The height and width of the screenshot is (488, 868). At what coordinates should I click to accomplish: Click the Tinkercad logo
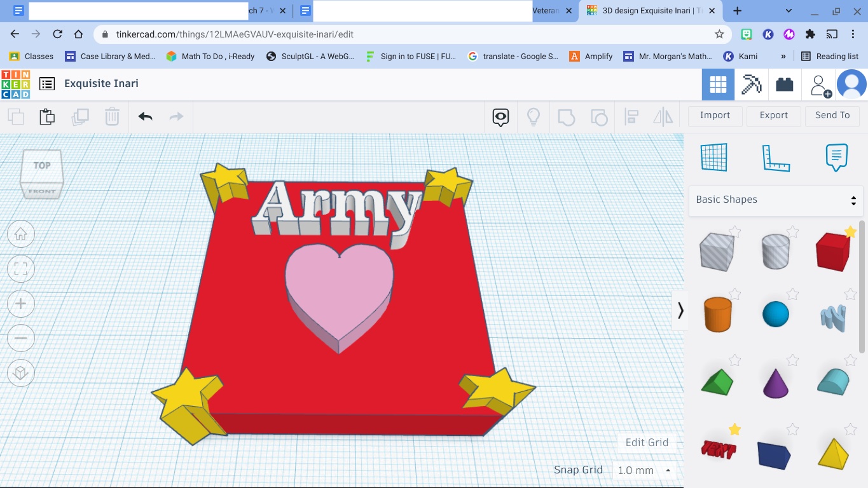(x=16, y=84)
